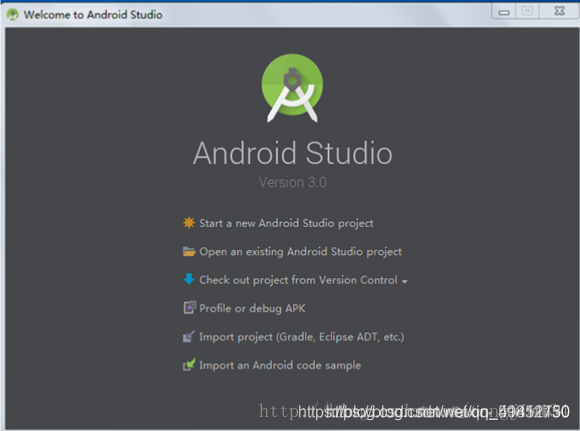Click the Welcome to Android Studio title
580x431 pixels.
click(x=93, y=15)
